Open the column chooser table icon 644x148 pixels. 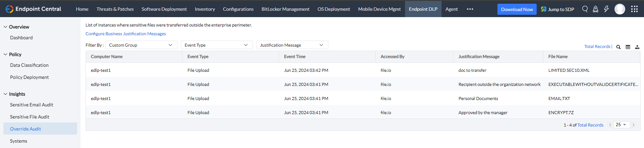pos(628,47)
